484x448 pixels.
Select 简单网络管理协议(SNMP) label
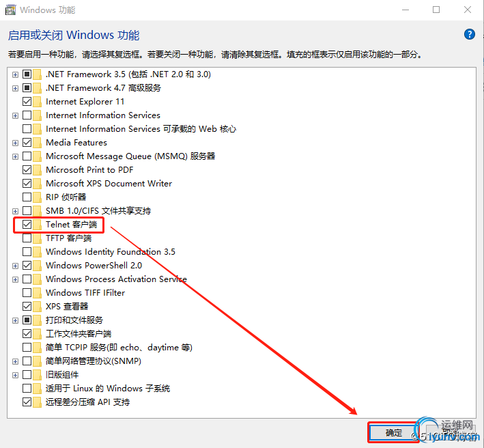pos(94,361)
